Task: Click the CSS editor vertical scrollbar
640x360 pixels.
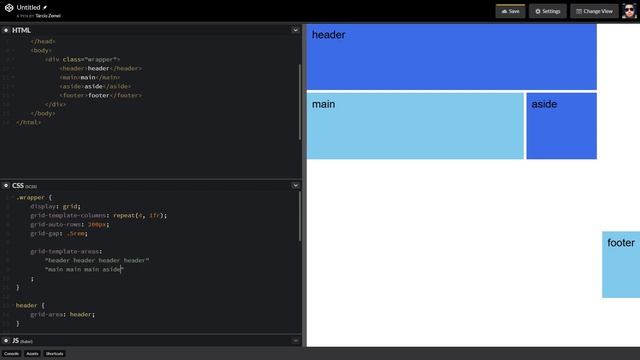Action: point(300,216)
